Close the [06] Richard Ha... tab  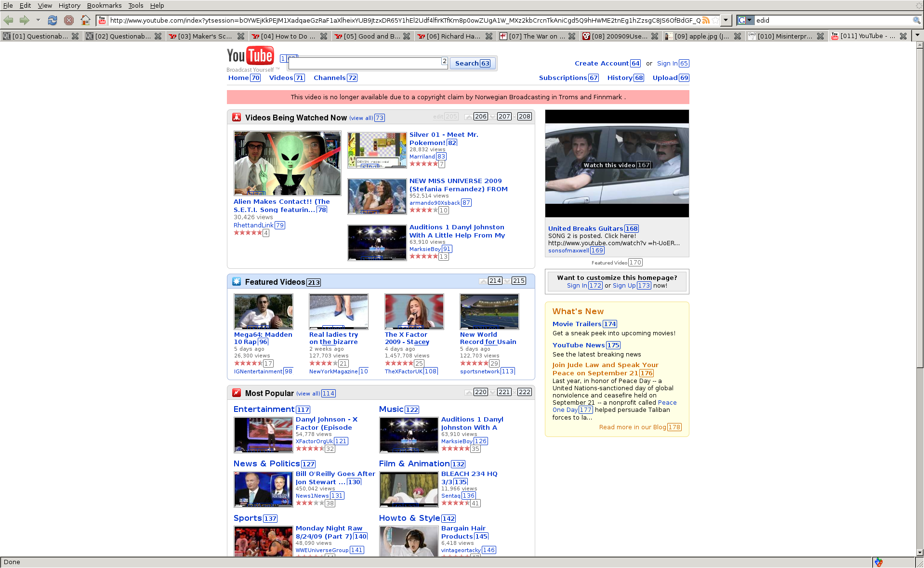click(x=489, y=36)
